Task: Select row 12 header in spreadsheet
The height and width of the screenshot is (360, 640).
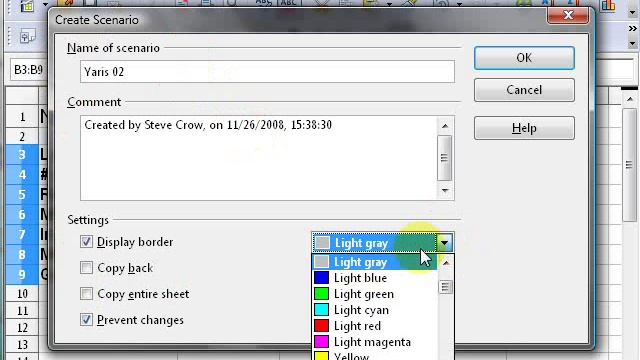Action: click(22, 327)
